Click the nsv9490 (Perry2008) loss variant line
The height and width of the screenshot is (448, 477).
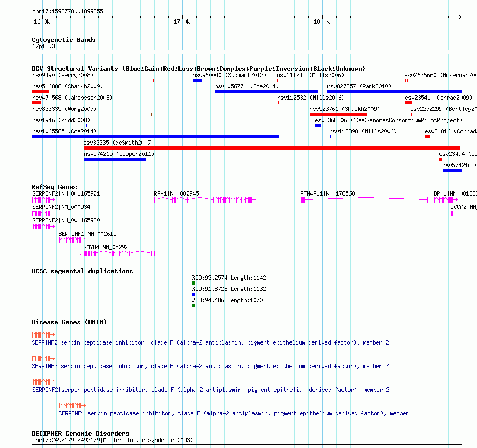(93, 80)
